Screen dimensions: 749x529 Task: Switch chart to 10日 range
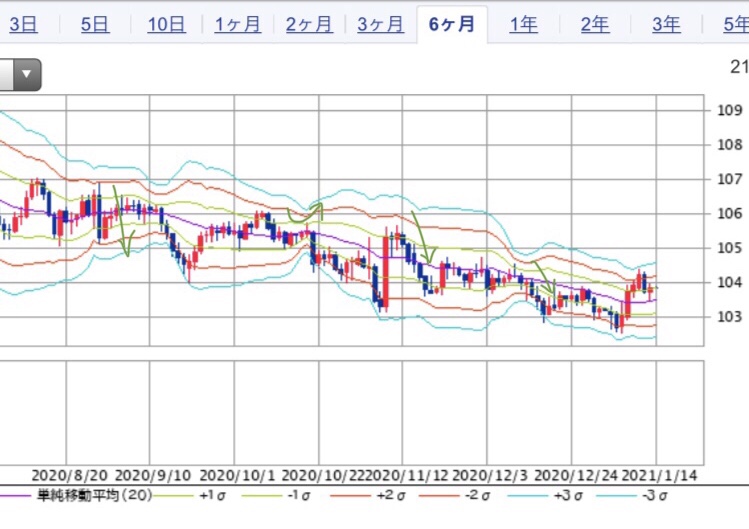(166, 24)
